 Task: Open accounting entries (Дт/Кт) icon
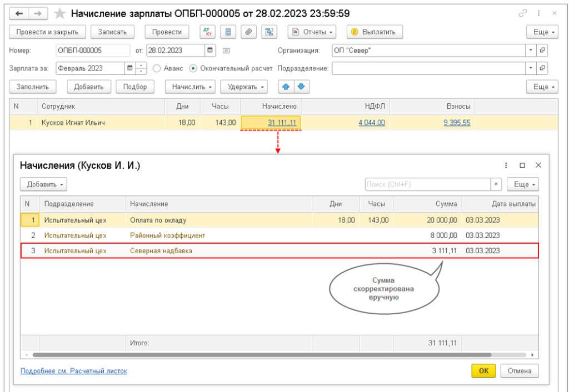click(208, 32)
